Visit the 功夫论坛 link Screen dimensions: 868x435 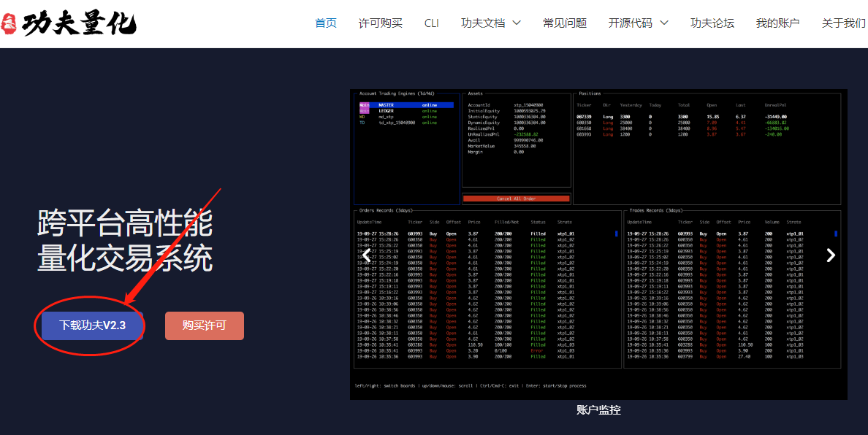(x=712, y=23)
